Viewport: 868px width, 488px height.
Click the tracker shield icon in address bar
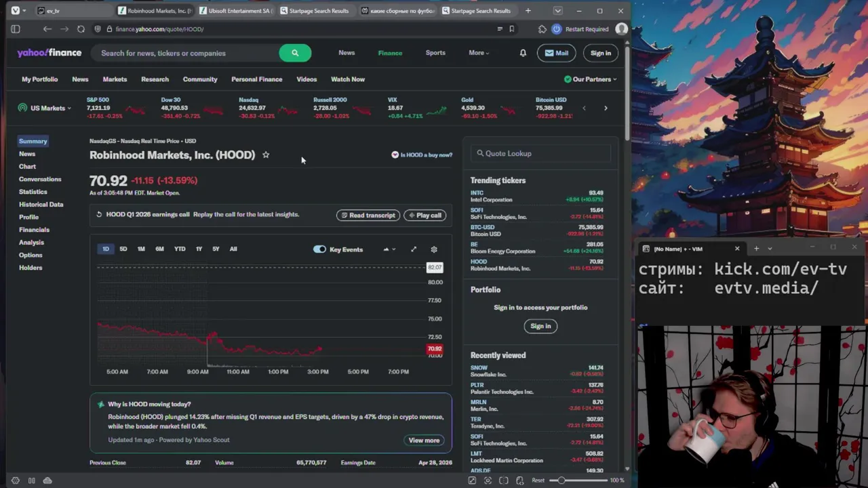tap(98, 29)
